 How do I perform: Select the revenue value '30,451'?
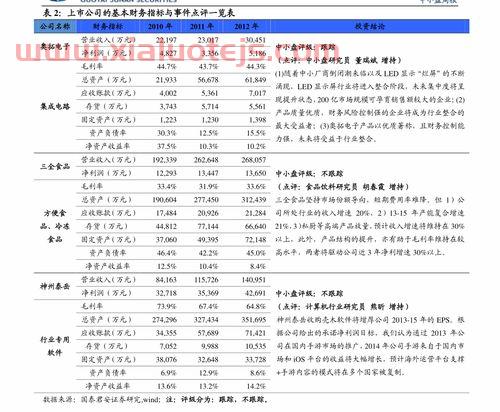pyautogui.click(x=255, y=40)
